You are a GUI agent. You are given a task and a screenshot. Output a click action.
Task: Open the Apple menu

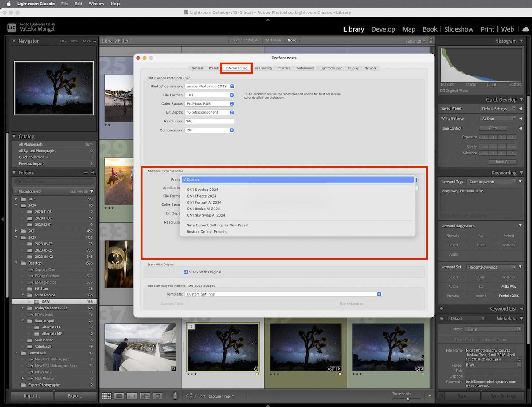click(x=8, y=4)
